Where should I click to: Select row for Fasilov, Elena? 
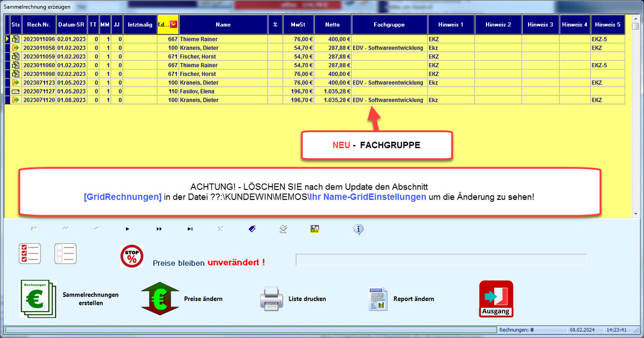(199, 92)
